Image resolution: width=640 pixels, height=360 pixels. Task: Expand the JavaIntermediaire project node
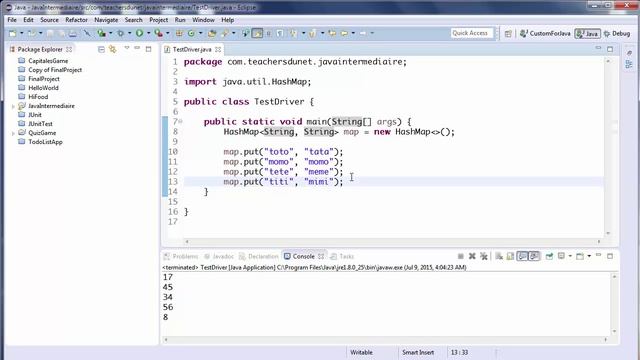(13, 106)
